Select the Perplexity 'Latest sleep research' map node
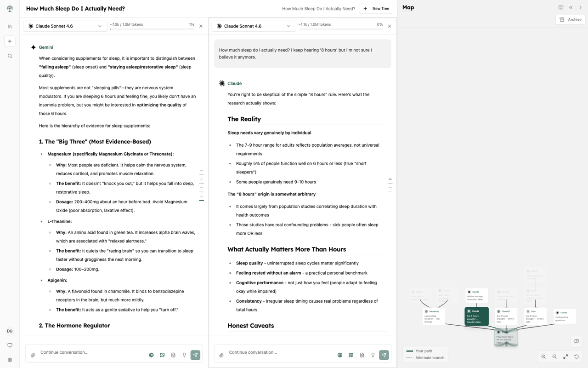This screenshot has width=588, height=368. coord(434,316)
